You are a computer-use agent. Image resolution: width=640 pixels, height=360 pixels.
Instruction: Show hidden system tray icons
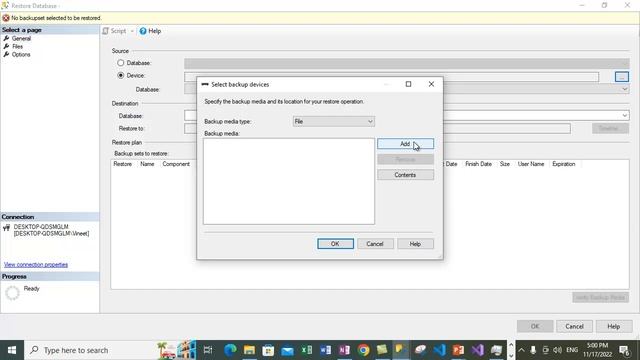click(521, 350)
